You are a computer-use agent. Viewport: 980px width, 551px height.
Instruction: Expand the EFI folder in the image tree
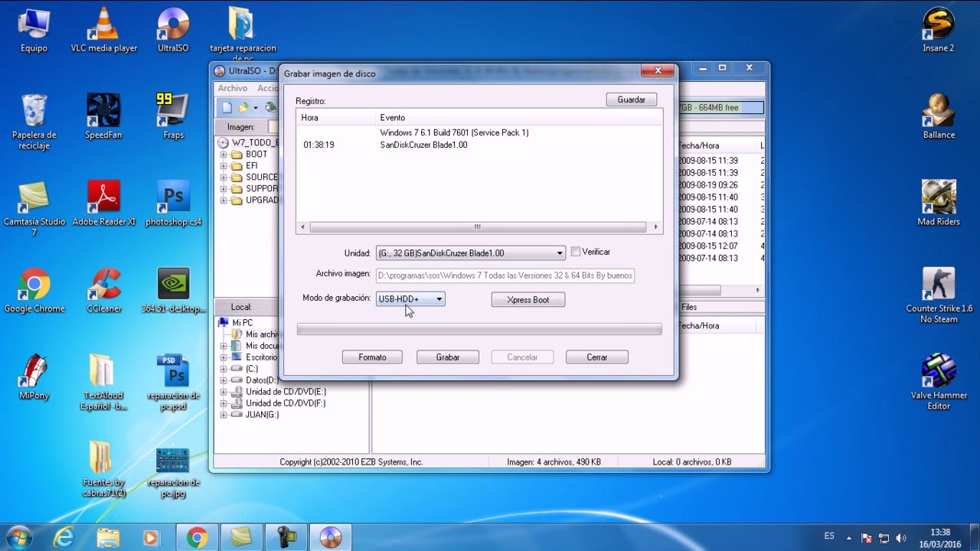click(224, 166)
